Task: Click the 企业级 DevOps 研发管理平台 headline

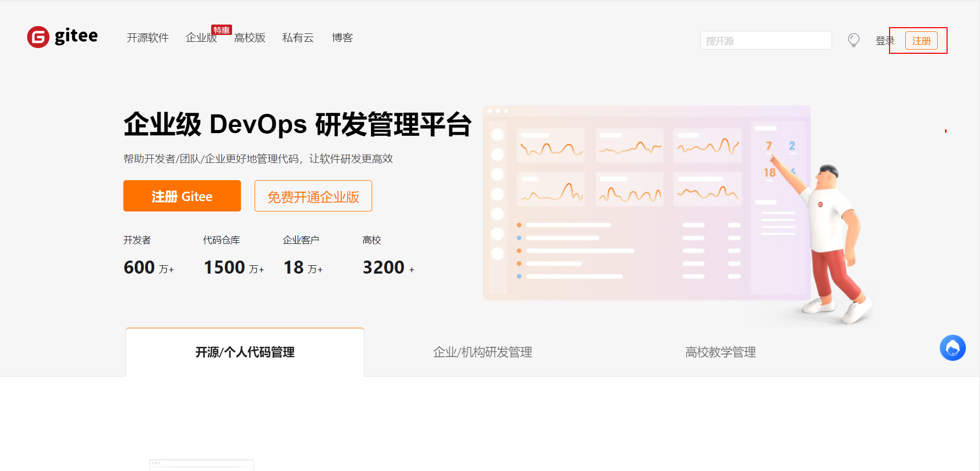Action: pos(297,124)
